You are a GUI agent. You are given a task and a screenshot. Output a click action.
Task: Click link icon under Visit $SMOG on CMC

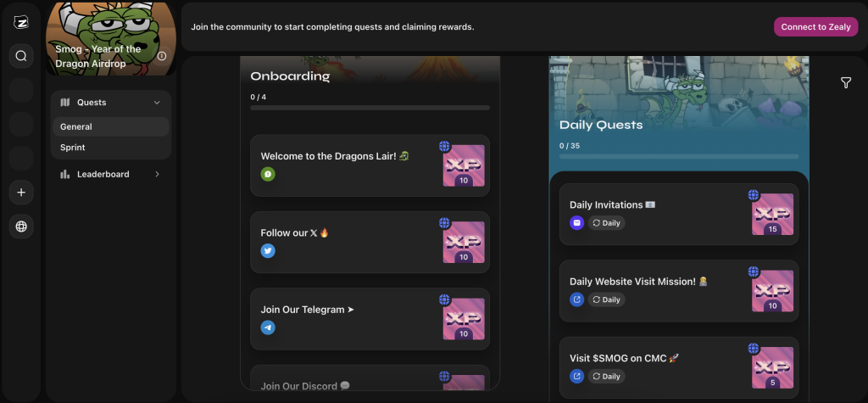[x=576, y=377]
